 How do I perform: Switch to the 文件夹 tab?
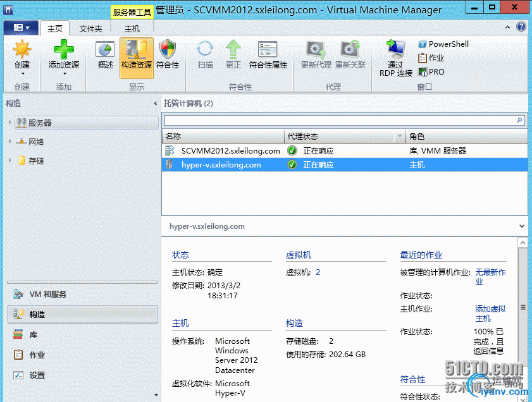tap(90, 29)
